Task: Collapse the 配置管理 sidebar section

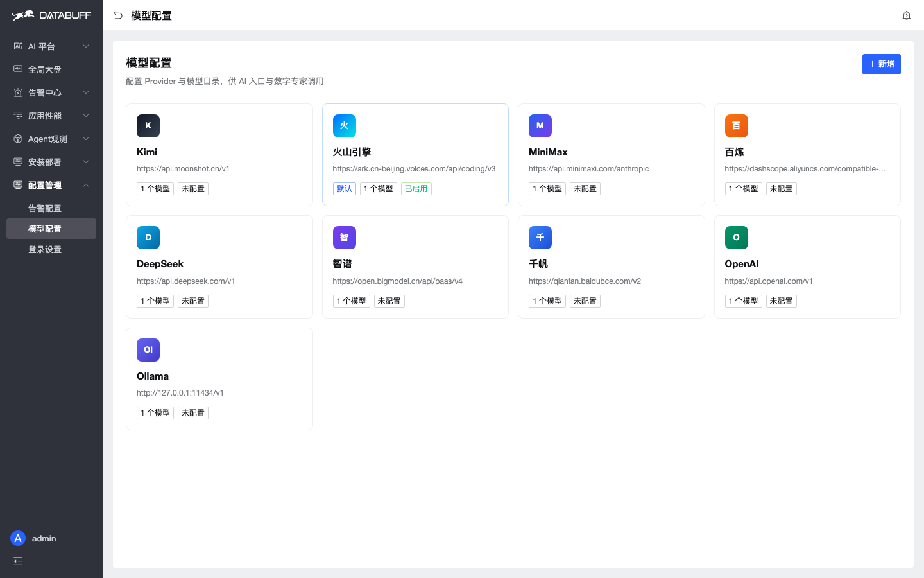Action: click(51, 185)
